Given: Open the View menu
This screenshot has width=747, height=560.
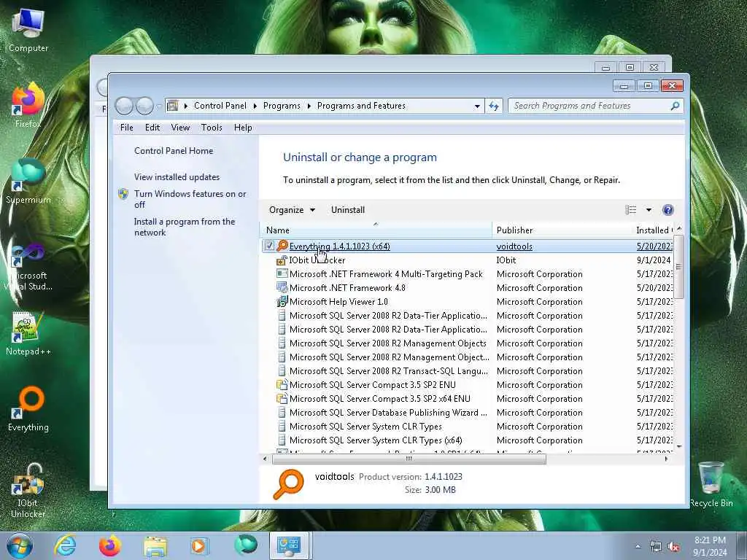Looking at the screenshot, I should pos(181,128).
